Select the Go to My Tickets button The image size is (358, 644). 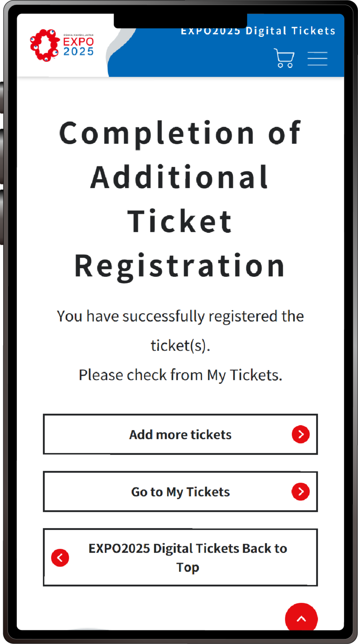[x=180, y=491]
